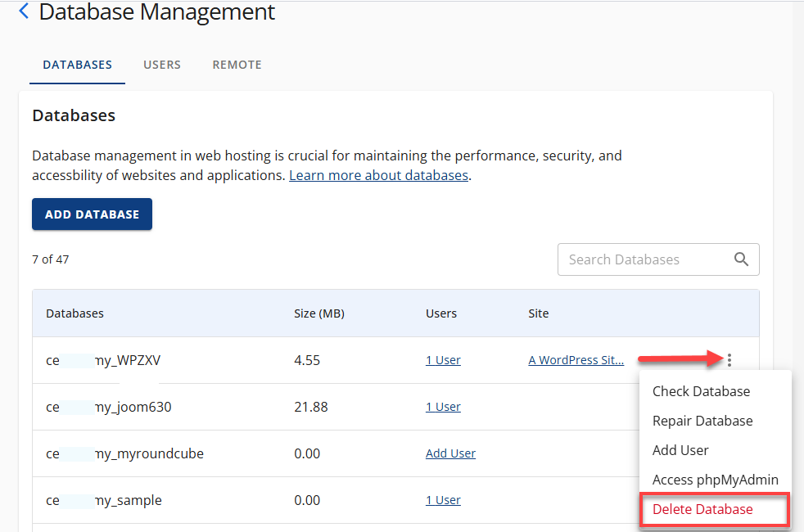804x532 pixels.
Task: Choose Repair Database from the actions menu
Action: coord(702,421)
